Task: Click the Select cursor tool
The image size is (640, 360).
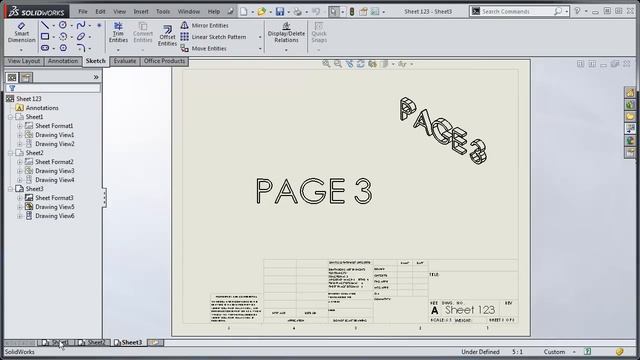Action: (x=333, y=11)
